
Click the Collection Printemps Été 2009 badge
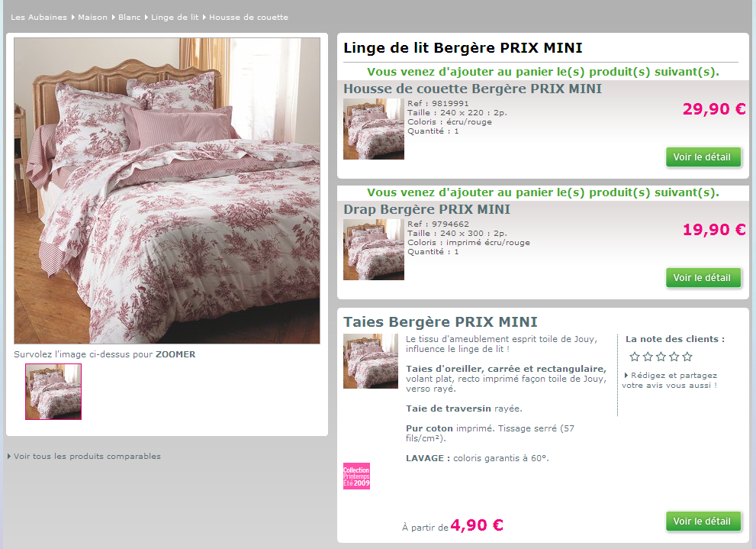(x=356, y=476)
